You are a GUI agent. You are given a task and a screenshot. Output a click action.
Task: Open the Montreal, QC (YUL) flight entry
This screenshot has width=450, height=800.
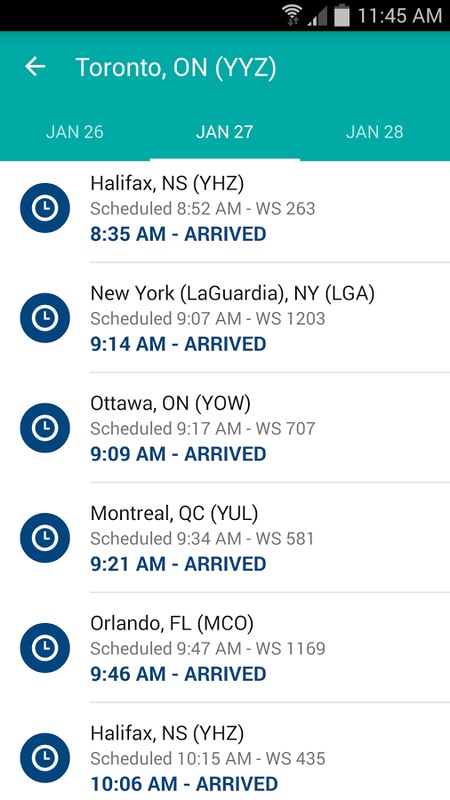pos(225,538)
